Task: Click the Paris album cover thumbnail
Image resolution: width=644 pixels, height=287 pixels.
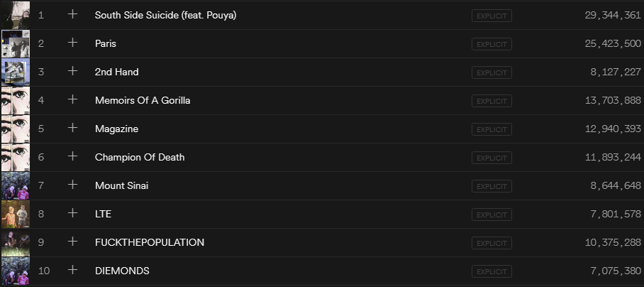Action: 15,43
